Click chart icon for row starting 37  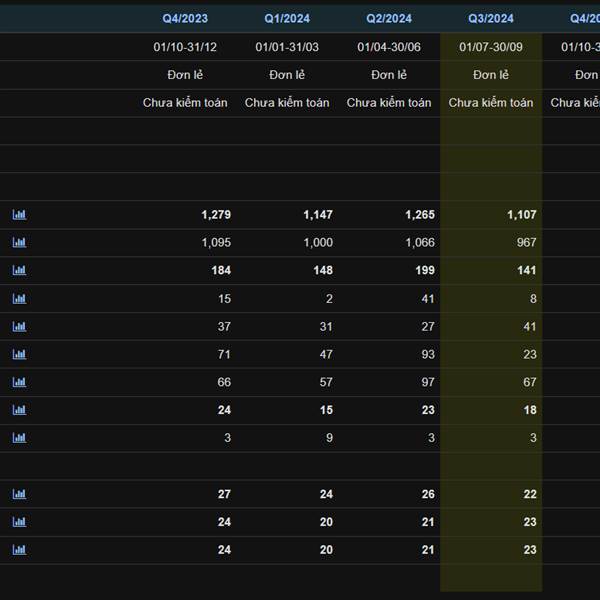point(19,326)
